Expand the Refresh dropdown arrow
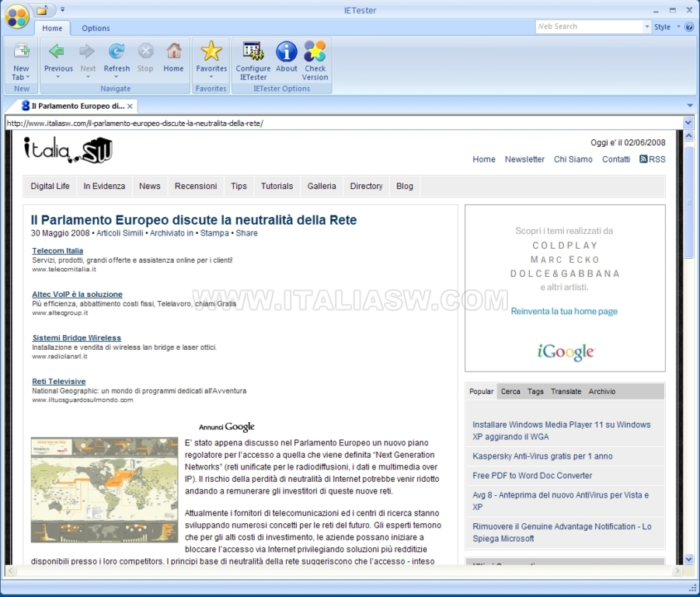Screen dimensions: 700x597 [x=117, y=77]
